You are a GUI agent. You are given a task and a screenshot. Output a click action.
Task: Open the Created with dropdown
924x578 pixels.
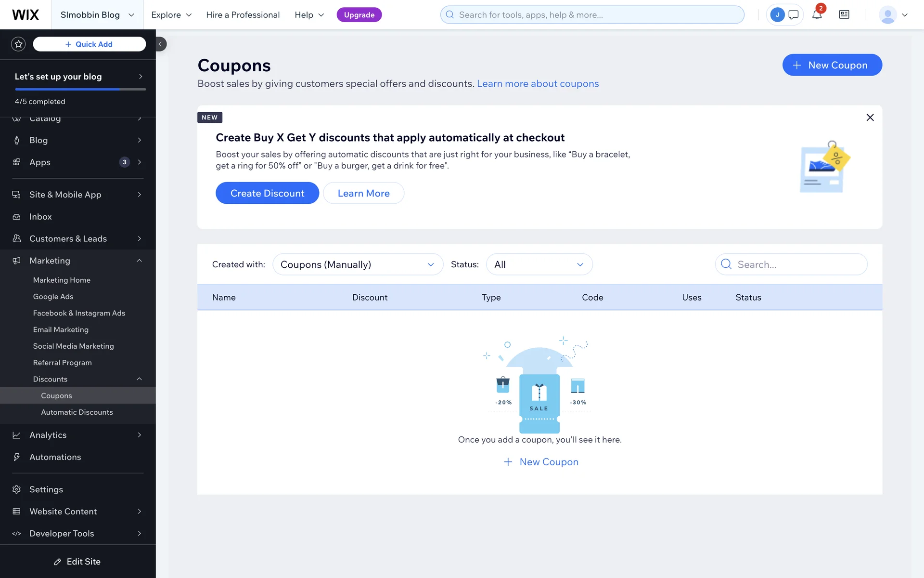tap(358, 264)
